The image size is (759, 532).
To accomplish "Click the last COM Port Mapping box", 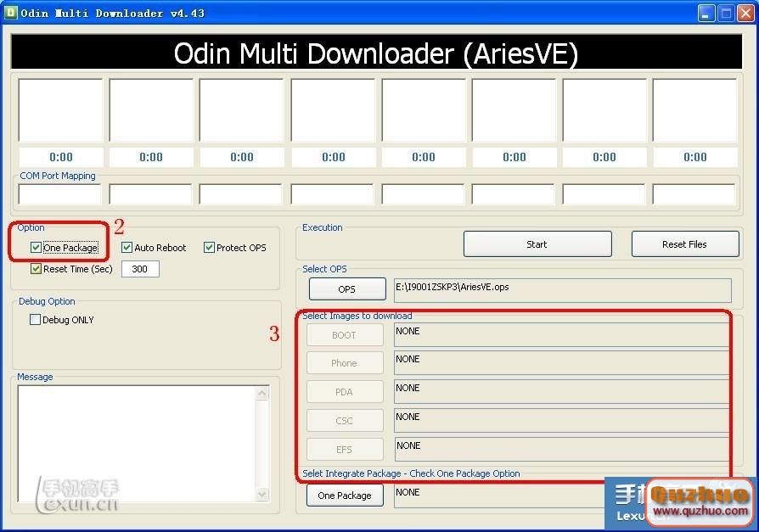I will (694, 194).
